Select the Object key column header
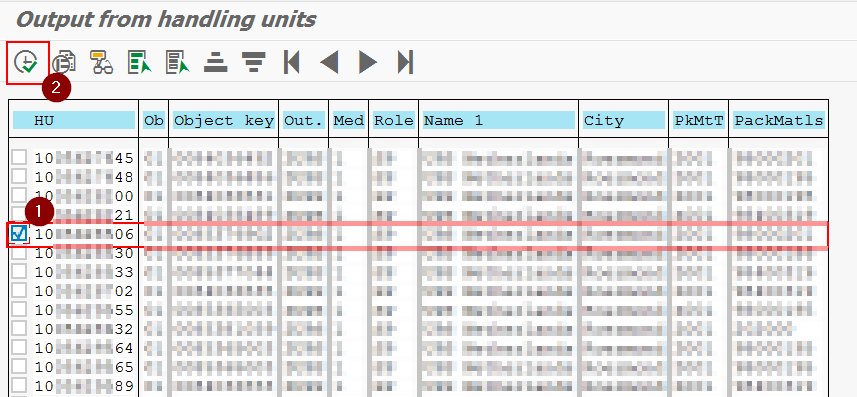Image resolution: width=857 pixels, height=397 pixels. [224, 120]
